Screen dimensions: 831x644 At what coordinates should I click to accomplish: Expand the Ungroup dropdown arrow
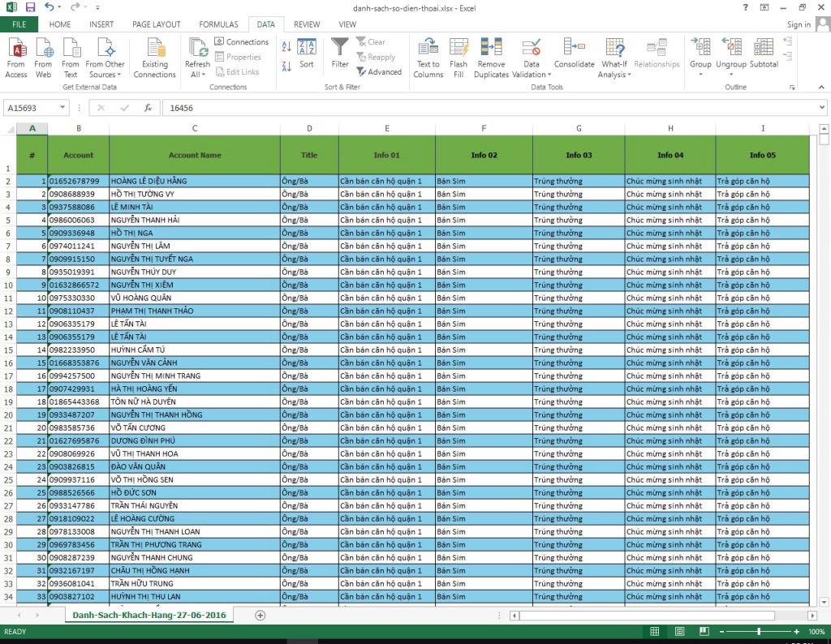pyautogui.click(x=731, y=75)
